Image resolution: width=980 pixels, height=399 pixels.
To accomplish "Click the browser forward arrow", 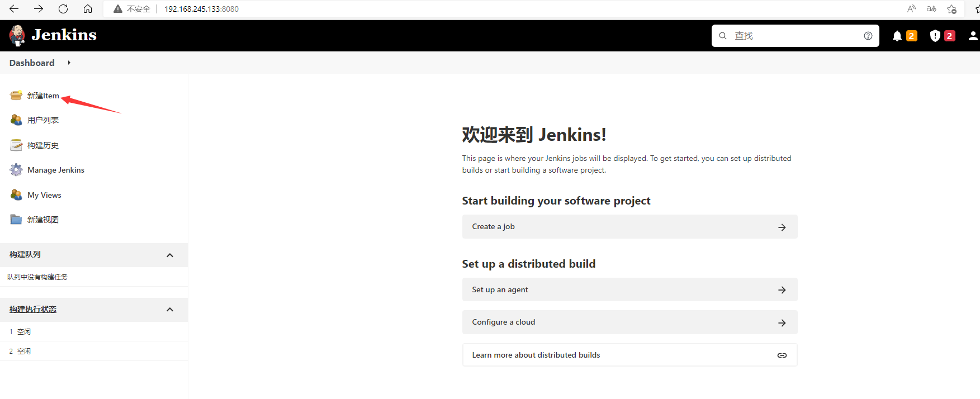I will (x=39, y=9).
